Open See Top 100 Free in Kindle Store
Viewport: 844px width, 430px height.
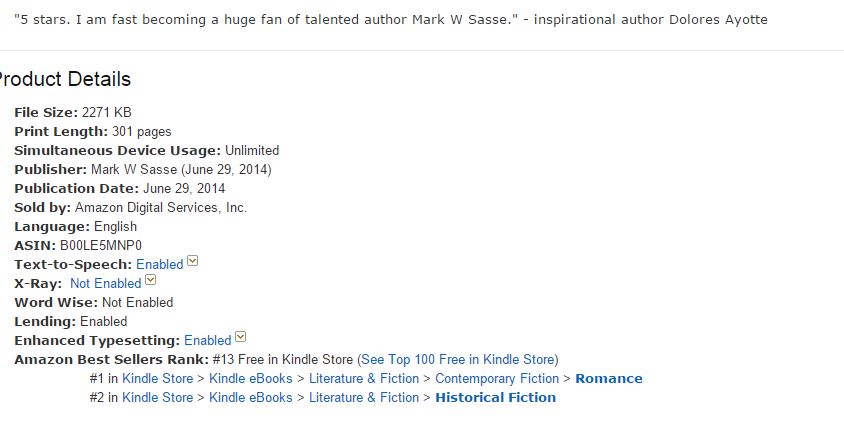click(x=458, y=360)
